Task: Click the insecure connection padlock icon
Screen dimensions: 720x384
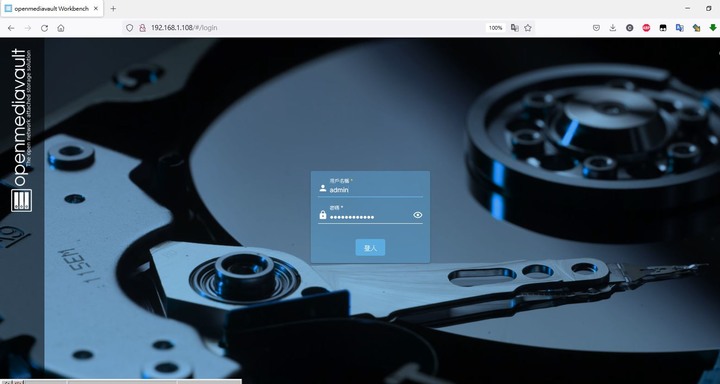Action: (x=142, y=28)
